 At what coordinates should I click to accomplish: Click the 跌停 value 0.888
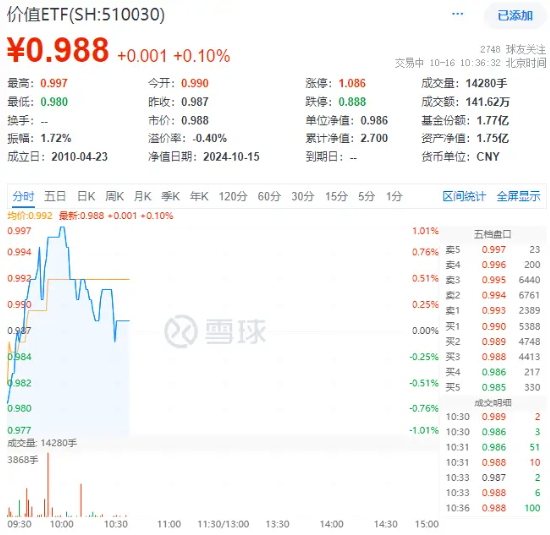[352, 102]
